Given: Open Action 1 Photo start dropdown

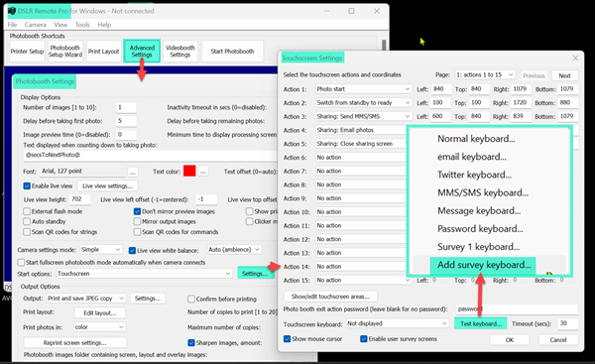Looking at the screenshot, I should [x=364, y=89].
